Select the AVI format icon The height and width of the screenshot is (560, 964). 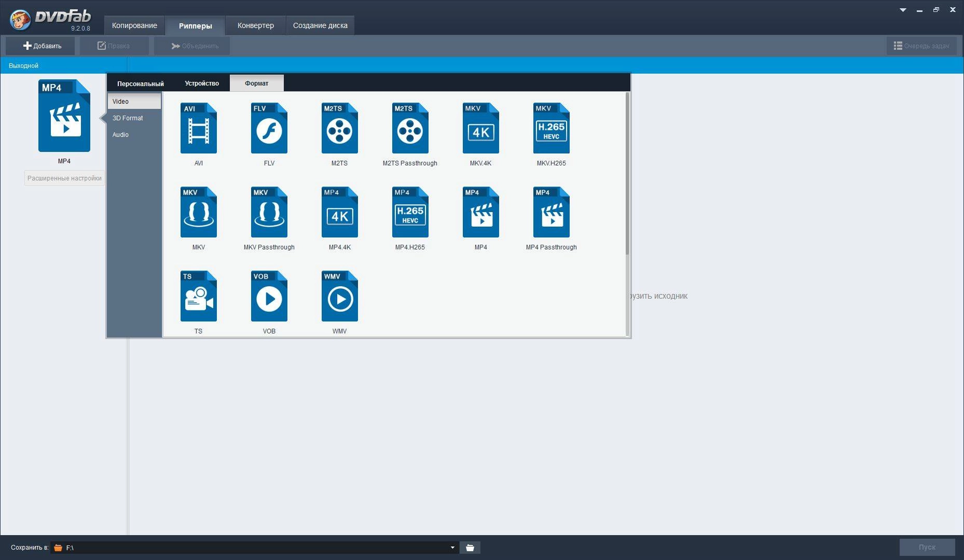pyautogui.click(x=199, y=128)
